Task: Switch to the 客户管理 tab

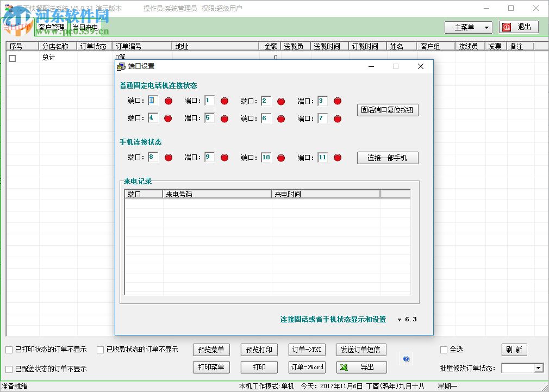Action: (52, 27)
